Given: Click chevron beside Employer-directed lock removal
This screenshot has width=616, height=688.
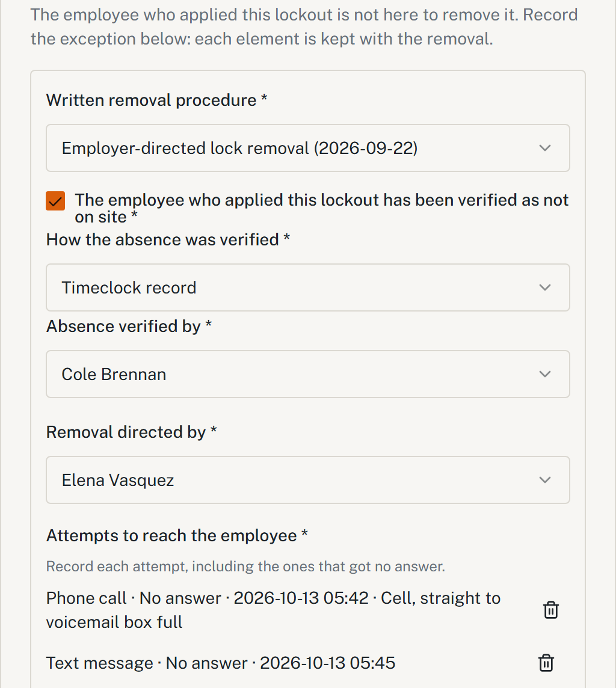Looking at the screenshot, I should (544, 148).
